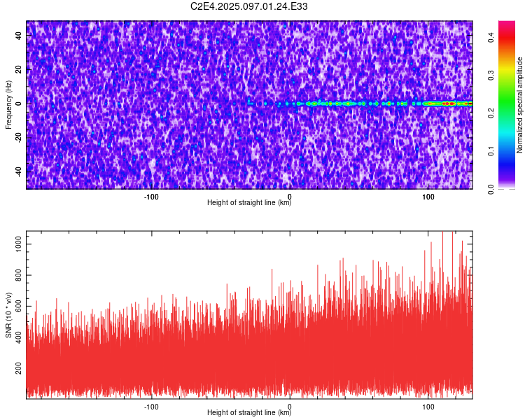The height and width of the screenshot is (420, 525).
Task: Click the 800 tick on the SNR axis
Action: coord(19,275)
